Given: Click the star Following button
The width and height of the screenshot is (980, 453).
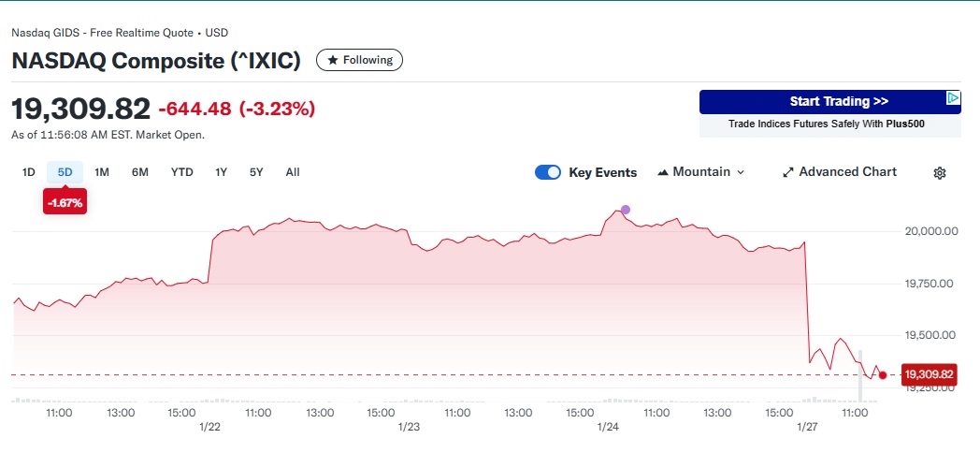Looking at the screenshot, I should tap(360, 60).
